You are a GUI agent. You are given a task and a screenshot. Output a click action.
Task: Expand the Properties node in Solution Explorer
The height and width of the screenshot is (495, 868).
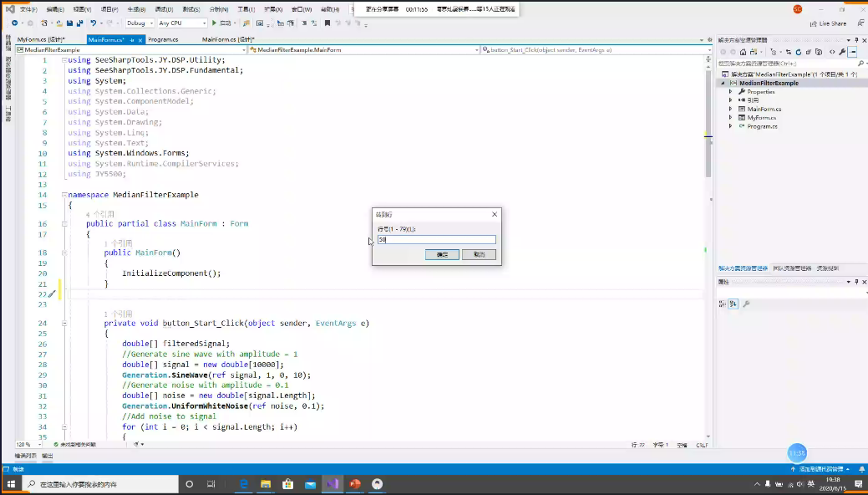[730, 92]
